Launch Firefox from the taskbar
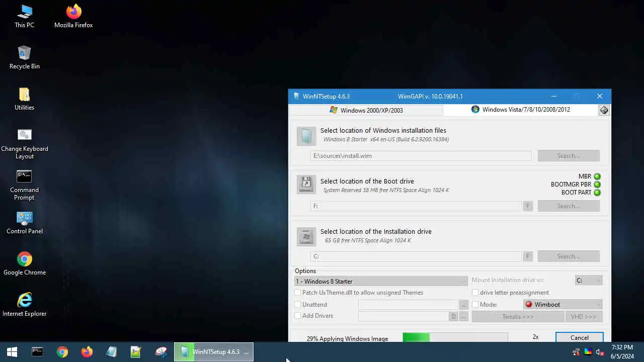This screenshot has height=362, width=644. point(87,352)
